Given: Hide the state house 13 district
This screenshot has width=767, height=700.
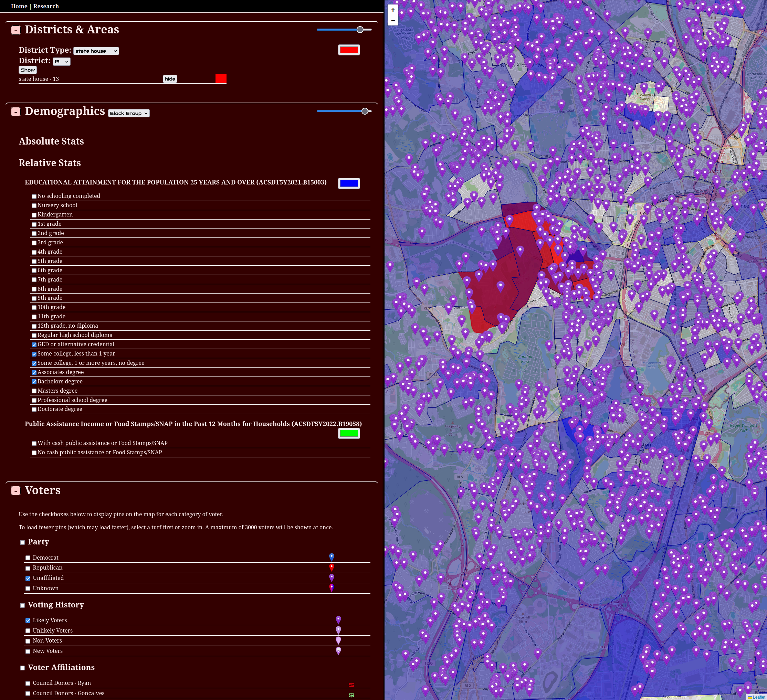Looking at the screenshot, I should coord(170,79).
